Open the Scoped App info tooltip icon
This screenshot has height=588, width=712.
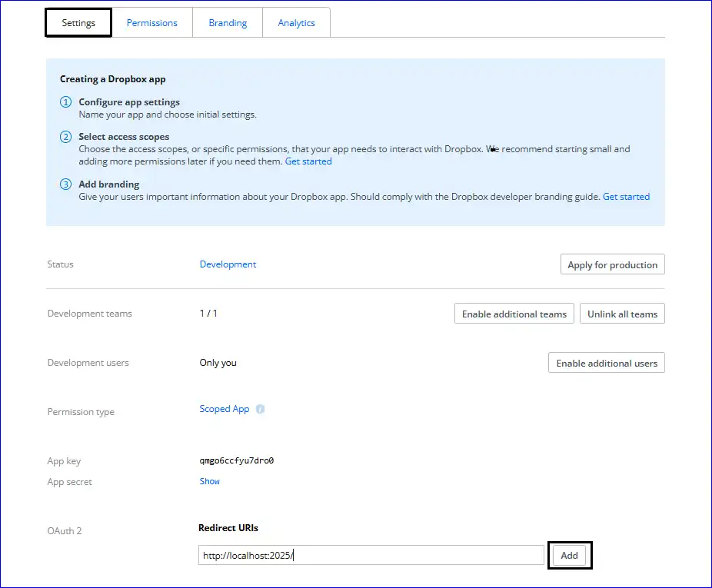coord(260,409)
